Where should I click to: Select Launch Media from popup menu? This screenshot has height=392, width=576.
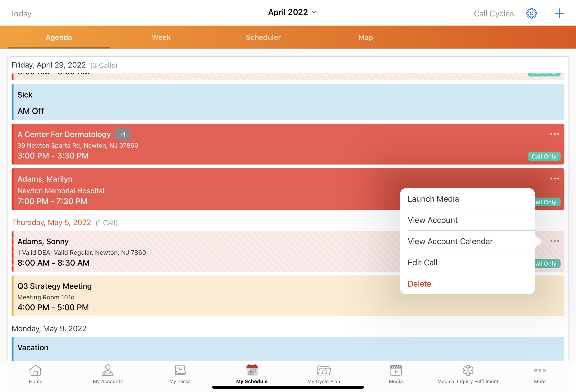click(x=433, y=199)
